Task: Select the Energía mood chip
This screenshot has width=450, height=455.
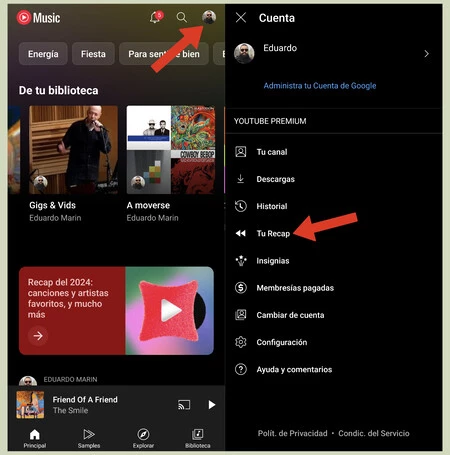Action: coord(43,54)
